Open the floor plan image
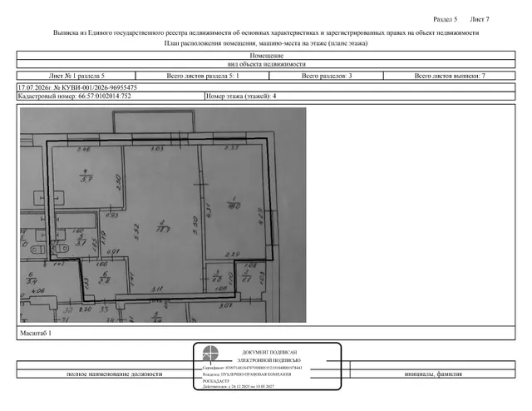532x411 pixels. (x=163, y=215)
